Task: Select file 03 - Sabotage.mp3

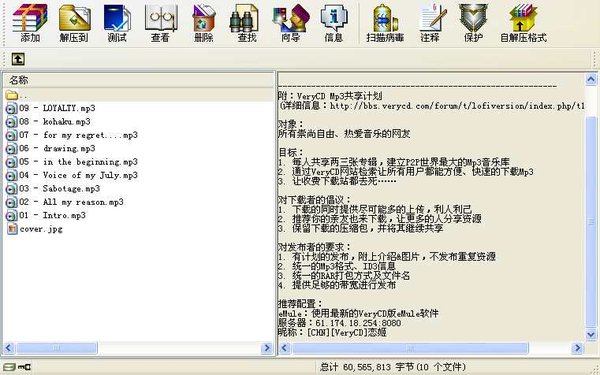Action: 59,189
